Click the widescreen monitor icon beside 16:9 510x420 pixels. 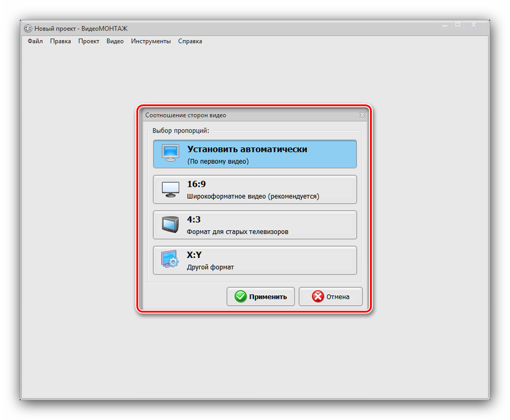coord(171,190)
